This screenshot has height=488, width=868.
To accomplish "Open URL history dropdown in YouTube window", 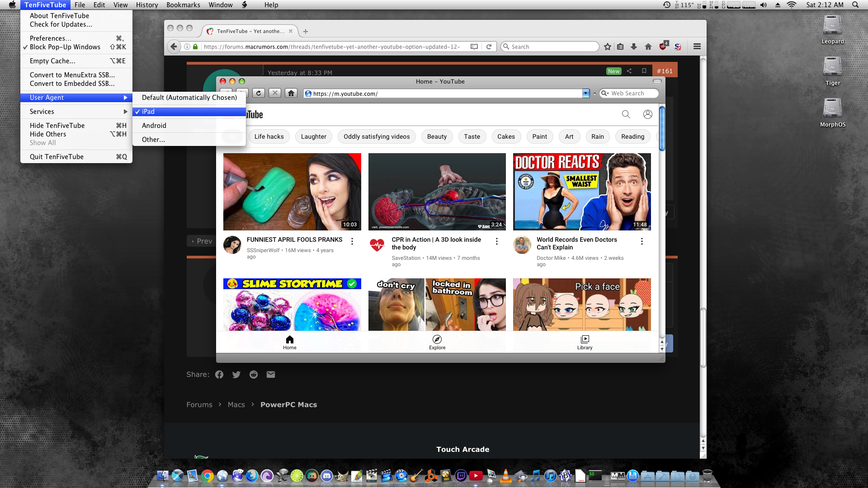I will (586, 94).
